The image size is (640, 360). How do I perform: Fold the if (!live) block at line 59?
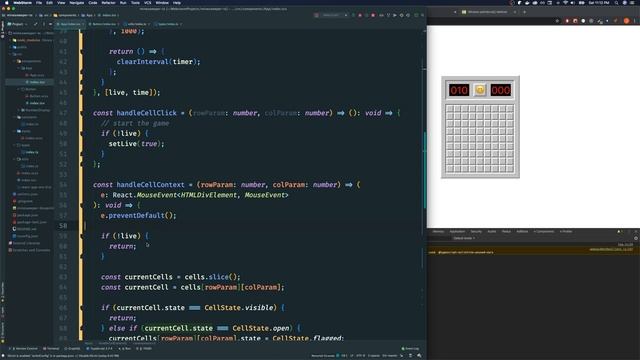(83, 236)
